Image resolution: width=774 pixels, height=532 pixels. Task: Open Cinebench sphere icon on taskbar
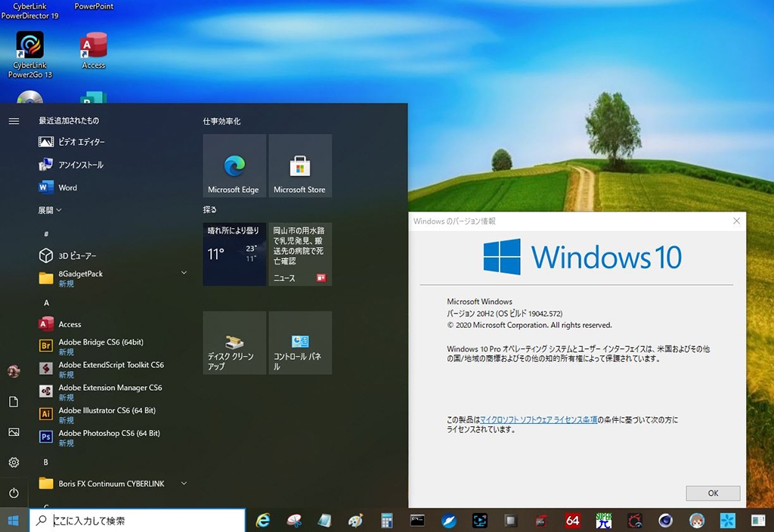[666, 521]
